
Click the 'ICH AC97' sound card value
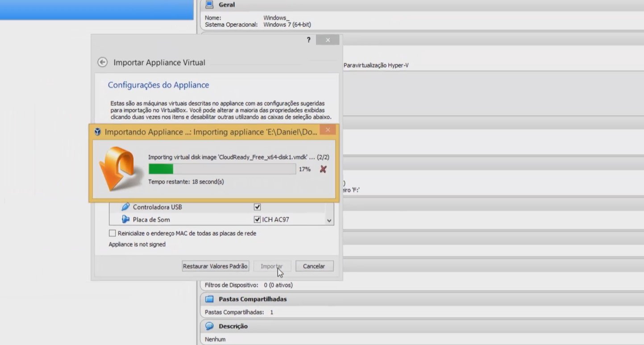click(275, 220)
